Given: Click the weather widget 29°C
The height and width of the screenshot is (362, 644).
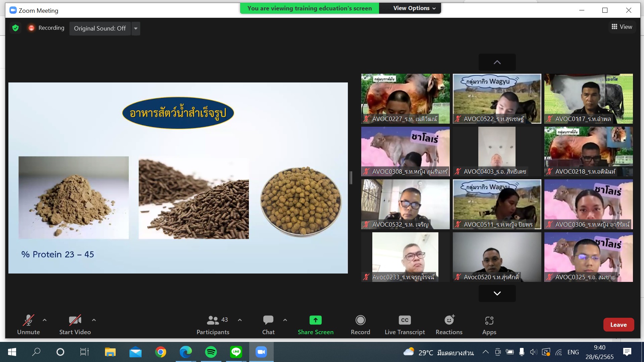Looking at the screenshot, I should 438,352.
